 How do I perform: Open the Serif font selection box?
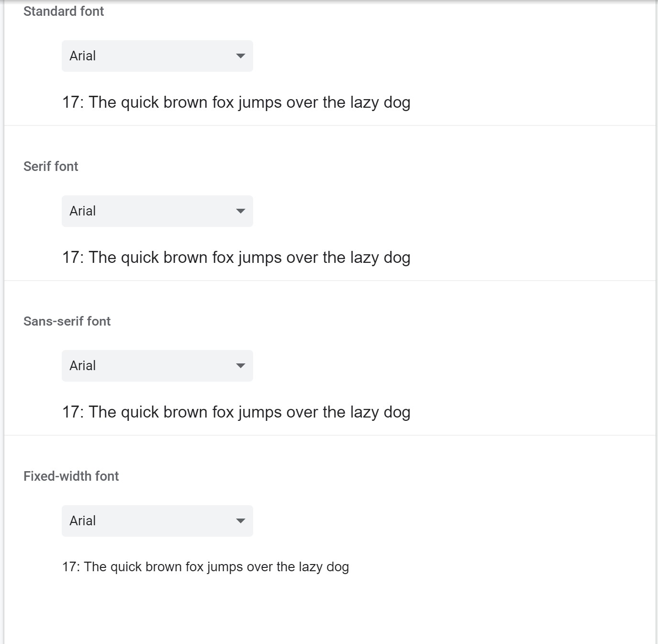tap(157, 211)
